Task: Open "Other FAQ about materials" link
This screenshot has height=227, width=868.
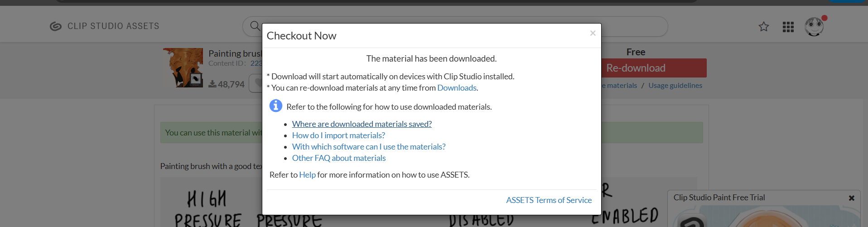Action: tap(339, 158)
